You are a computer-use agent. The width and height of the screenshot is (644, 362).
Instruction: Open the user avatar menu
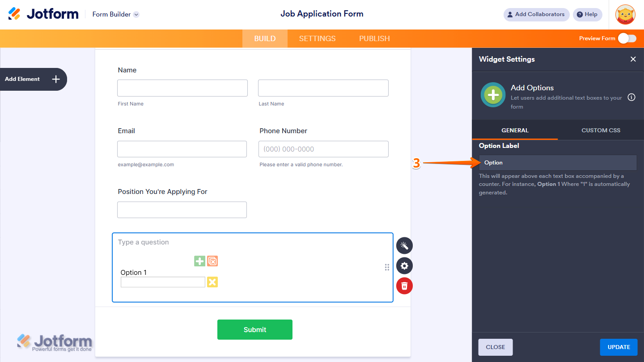tap(625, 14)
